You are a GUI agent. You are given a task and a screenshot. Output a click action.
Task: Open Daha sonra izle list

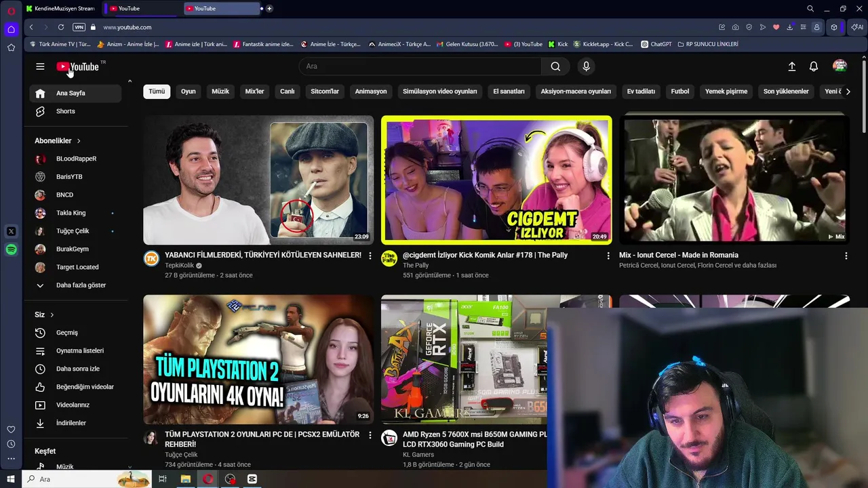tap(75, 369)
